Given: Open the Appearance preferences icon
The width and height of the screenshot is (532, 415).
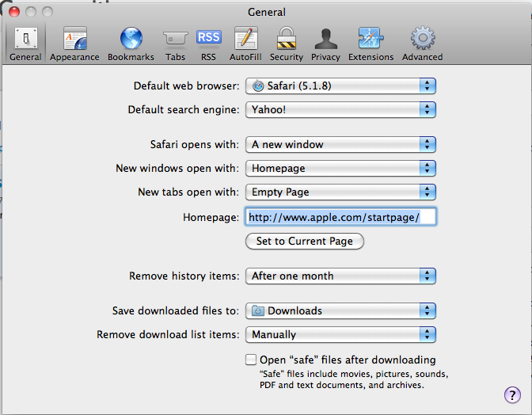Looking at the screenshot, I should tap(74, 38).
